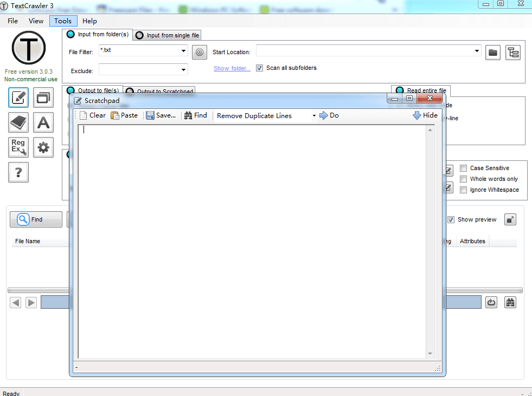This screenshot has height=396, width=532.
Task: Click the target icon beside File Filter
Action: 200,52
